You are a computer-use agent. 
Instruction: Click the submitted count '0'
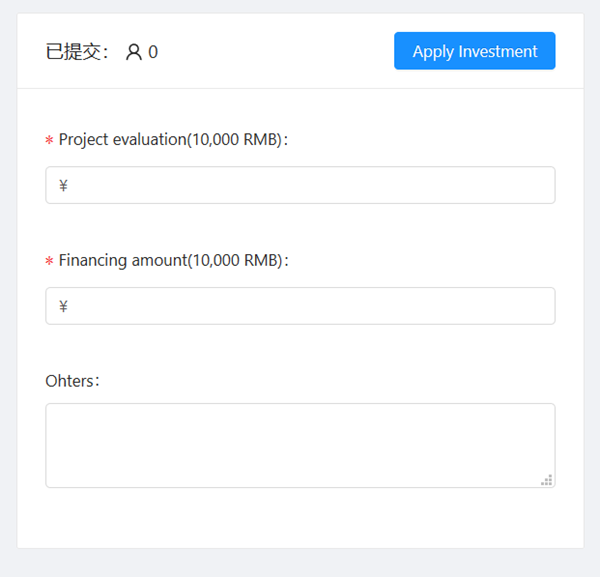point(153,52)
